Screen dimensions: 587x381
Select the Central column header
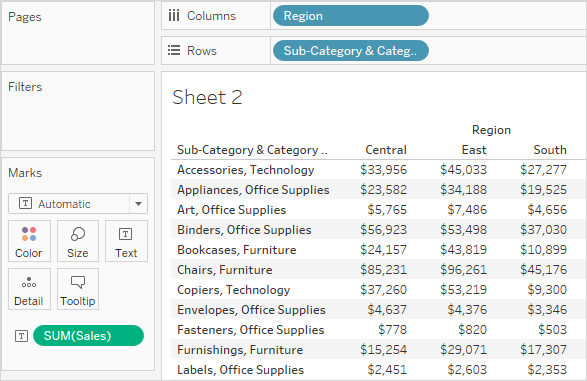click(386, 150)
